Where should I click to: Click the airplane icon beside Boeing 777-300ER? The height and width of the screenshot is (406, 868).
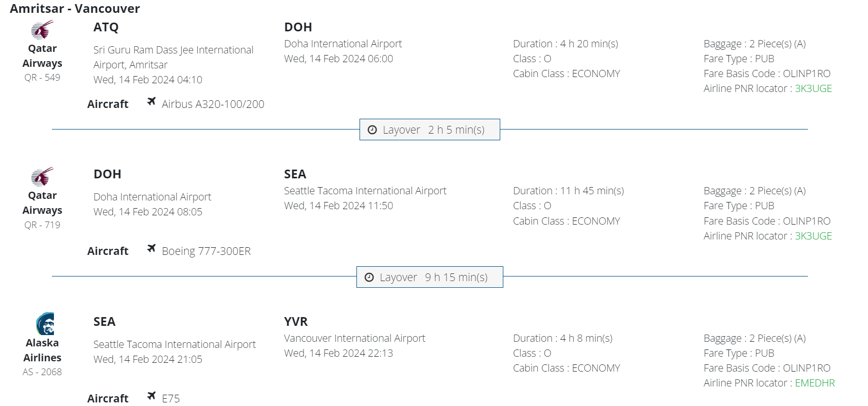click(x=151, y=249)
